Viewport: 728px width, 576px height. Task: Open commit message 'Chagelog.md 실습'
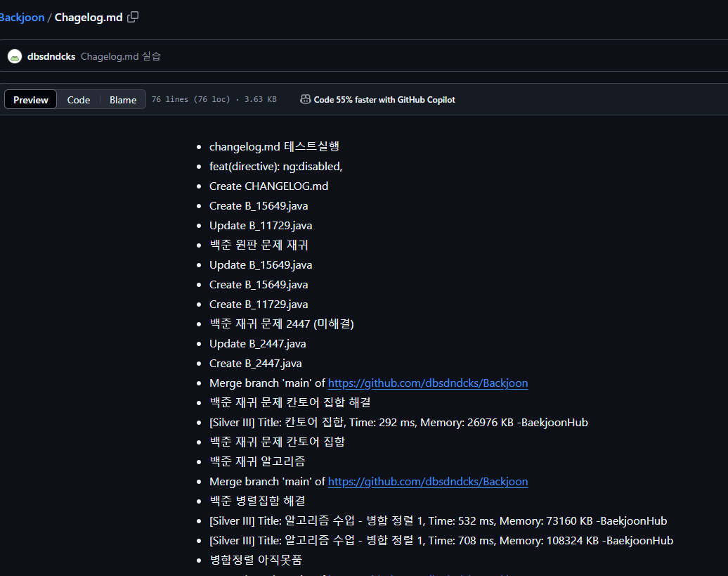[121, 56]
